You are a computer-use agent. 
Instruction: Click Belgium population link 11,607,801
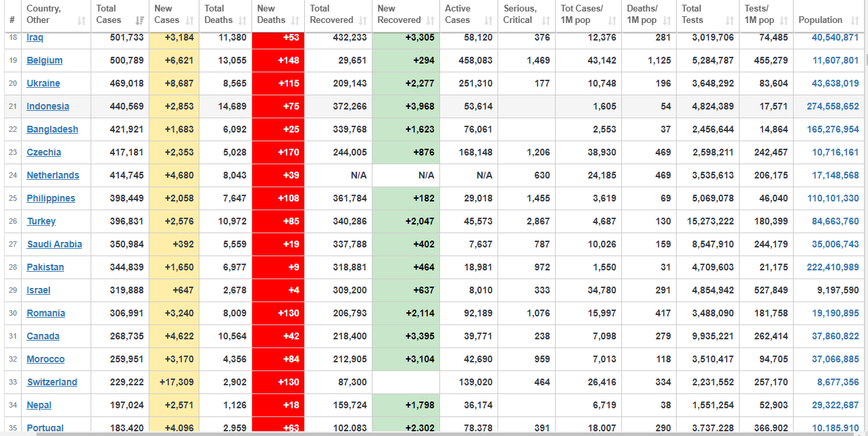[x=836, y=60]
